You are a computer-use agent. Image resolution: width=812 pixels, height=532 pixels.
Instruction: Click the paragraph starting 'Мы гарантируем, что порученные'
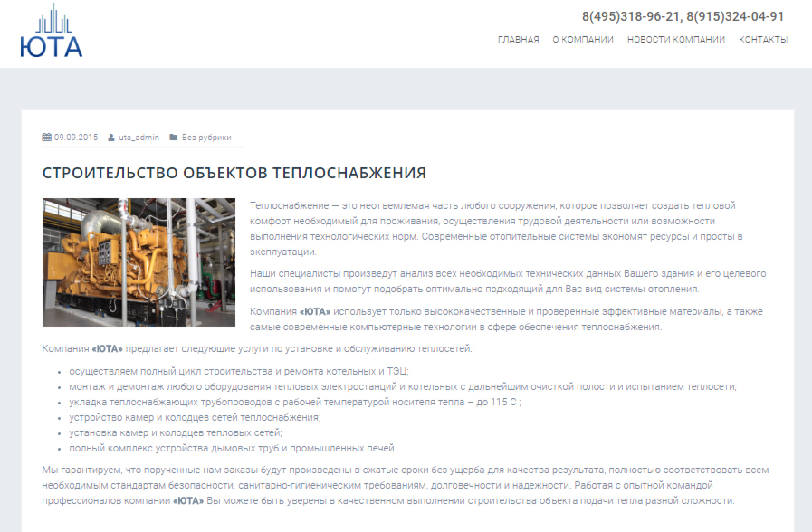(405, 486)
